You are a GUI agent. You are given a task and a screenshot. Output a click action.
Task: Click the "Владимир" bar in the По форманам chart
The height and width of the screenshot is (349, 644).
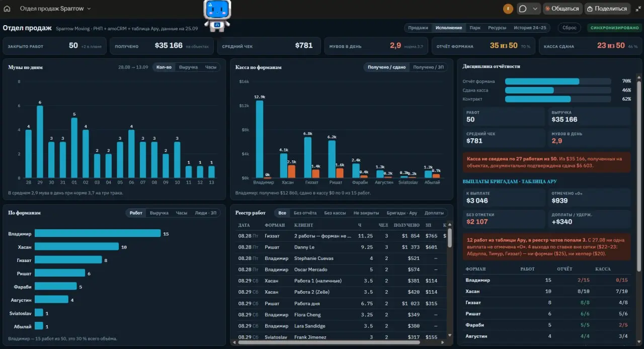click(x=98, y=233)
